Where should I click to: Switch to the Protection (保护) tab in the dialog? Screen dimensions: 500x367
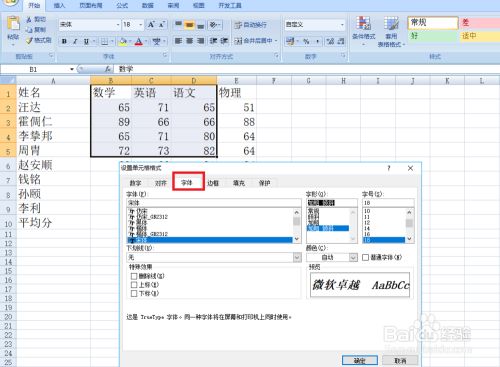264,183
